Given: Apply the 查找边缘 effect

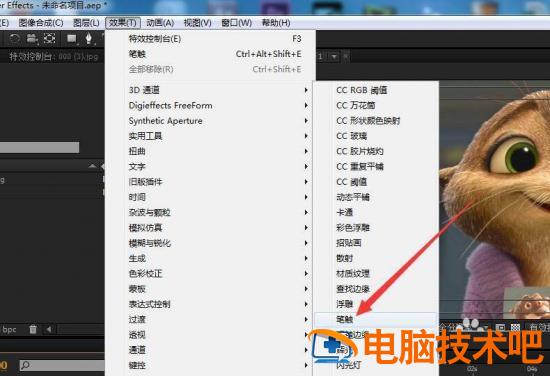Looking at the screenshot, I should [x=376, y=289].
